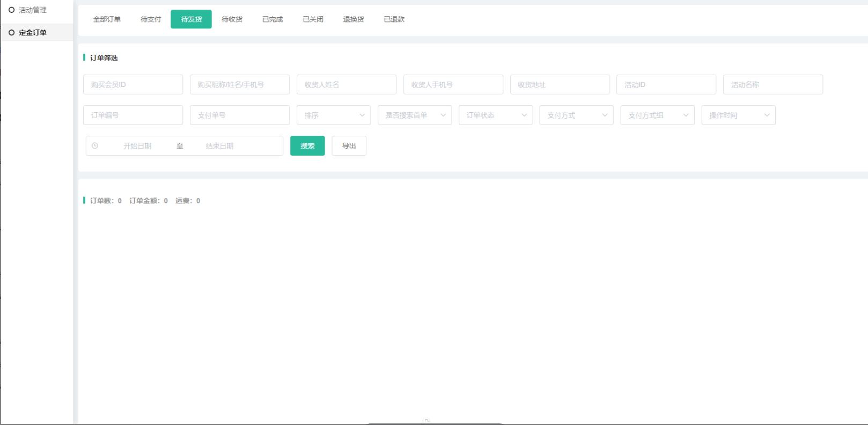Open the 支付方式 dropdown

tap(576, 115)
